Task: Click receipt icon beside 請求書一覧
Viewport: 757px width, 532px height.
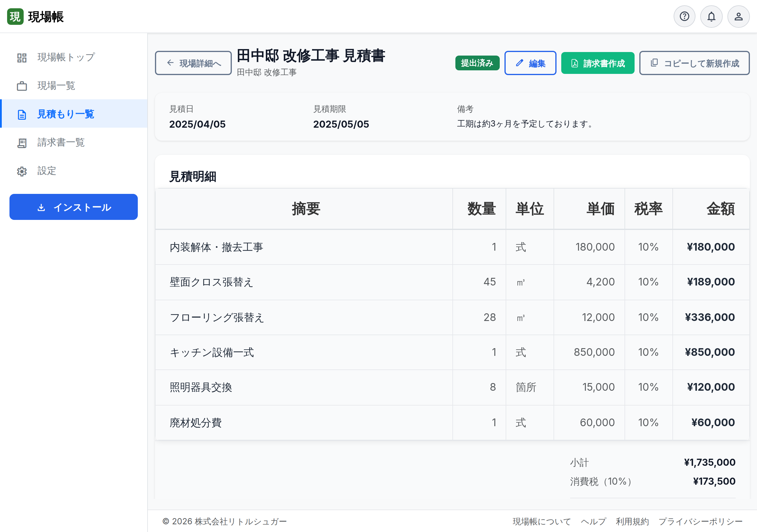Action: tap(22, 143)
